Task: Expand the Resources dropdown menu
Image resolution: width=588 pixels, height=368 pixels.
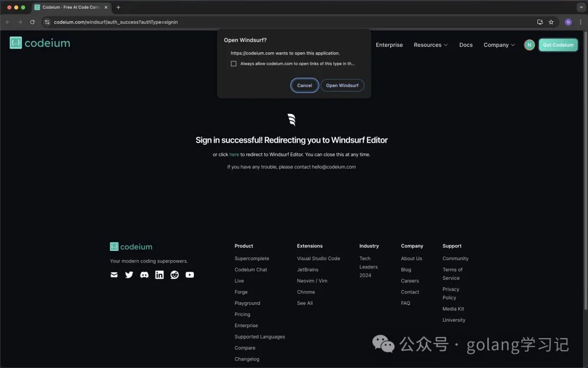Action: 431,45
